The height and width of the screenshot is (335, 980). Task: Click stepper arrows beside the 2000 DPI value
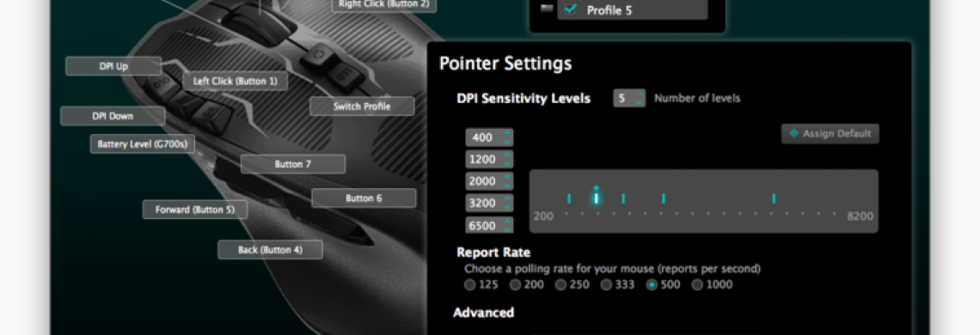(507, 181)
